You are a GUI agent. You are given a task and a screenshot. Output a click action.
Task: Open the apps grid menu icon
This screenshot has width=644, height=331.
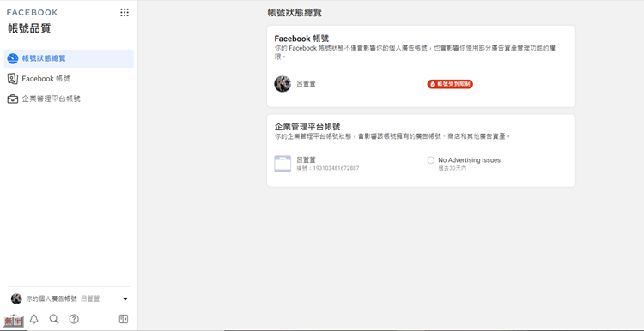point(124,12)
